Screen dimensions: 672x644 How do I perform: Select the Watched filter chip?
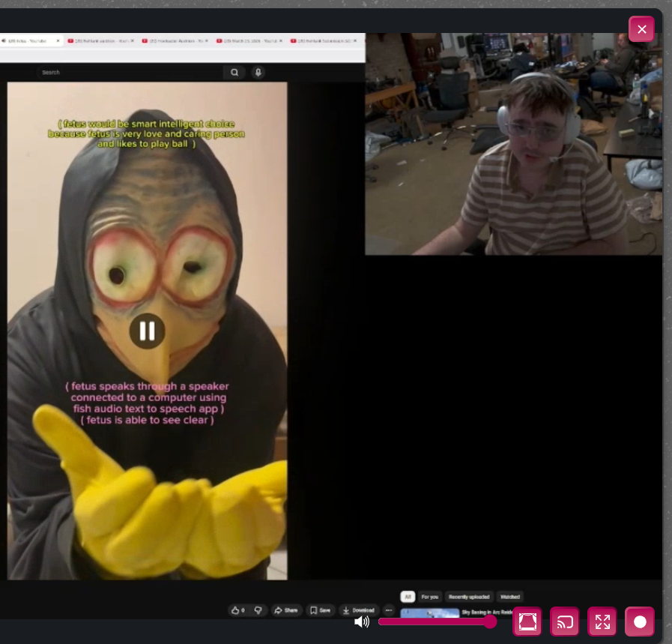pos(510,597)
